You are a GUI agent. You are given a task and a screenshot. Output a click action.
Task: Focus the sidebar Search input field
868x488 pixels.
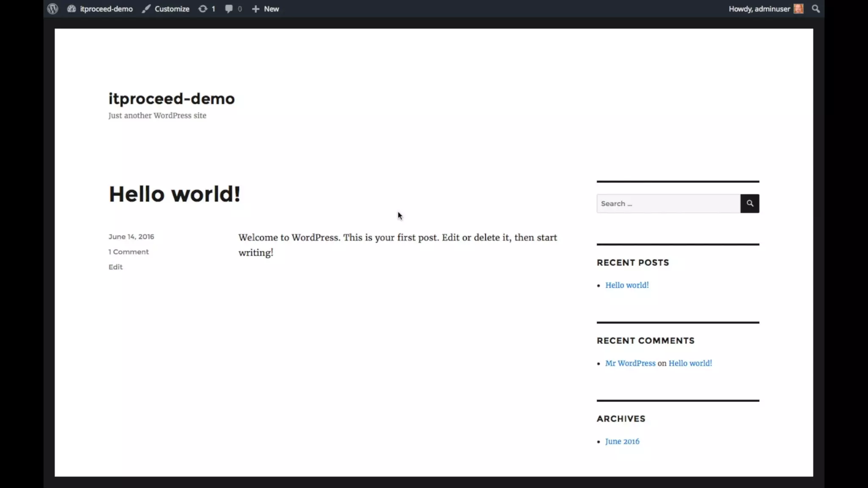click(668, 204)
